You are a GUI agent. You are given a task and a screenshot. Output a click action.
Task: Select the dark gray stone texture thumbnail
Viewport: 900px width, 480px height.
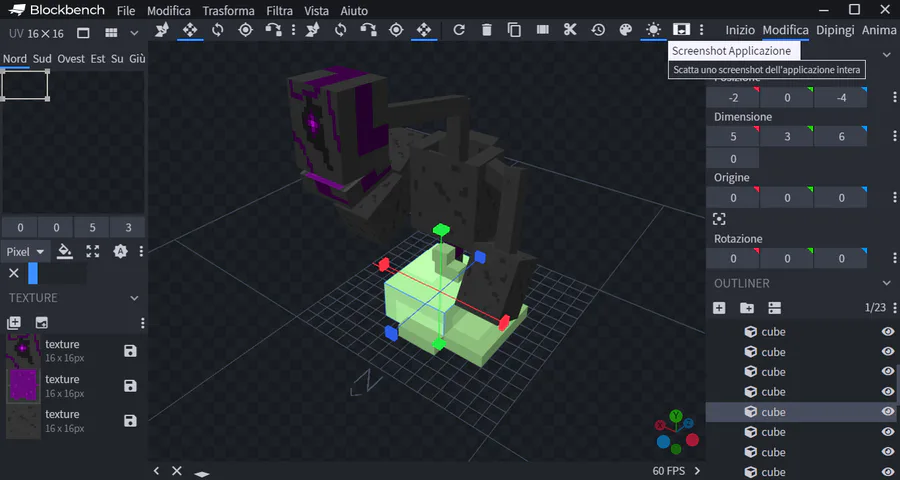click(23, 421)
